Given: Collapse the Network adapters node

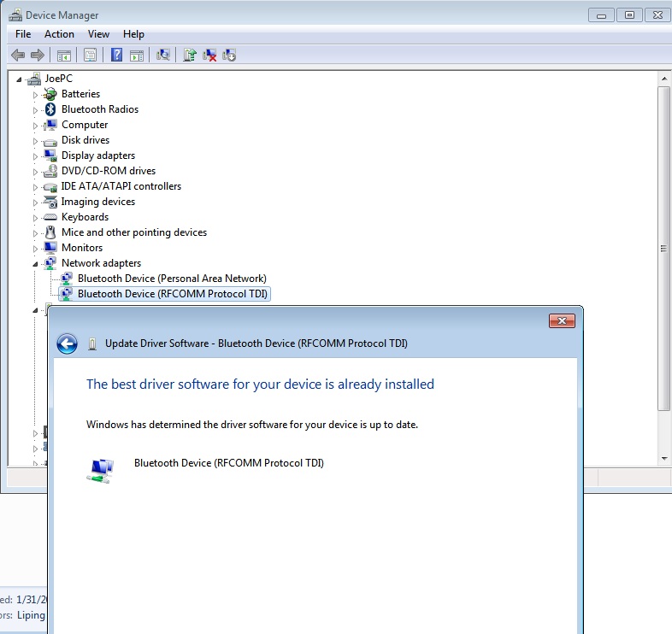Looking at the screenshot, I should [35, 264].
